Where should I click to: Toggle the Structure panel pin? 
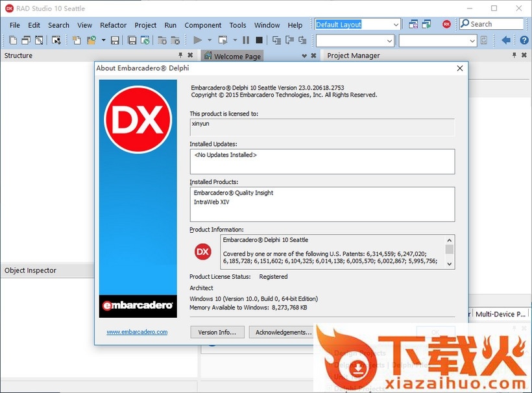180,56
